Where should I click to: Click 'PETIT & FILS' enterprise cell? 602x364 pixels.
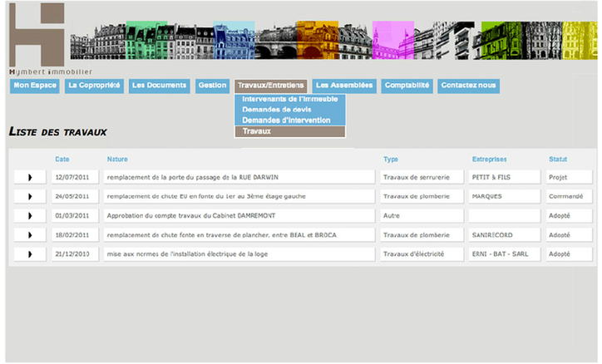(505, 177)
